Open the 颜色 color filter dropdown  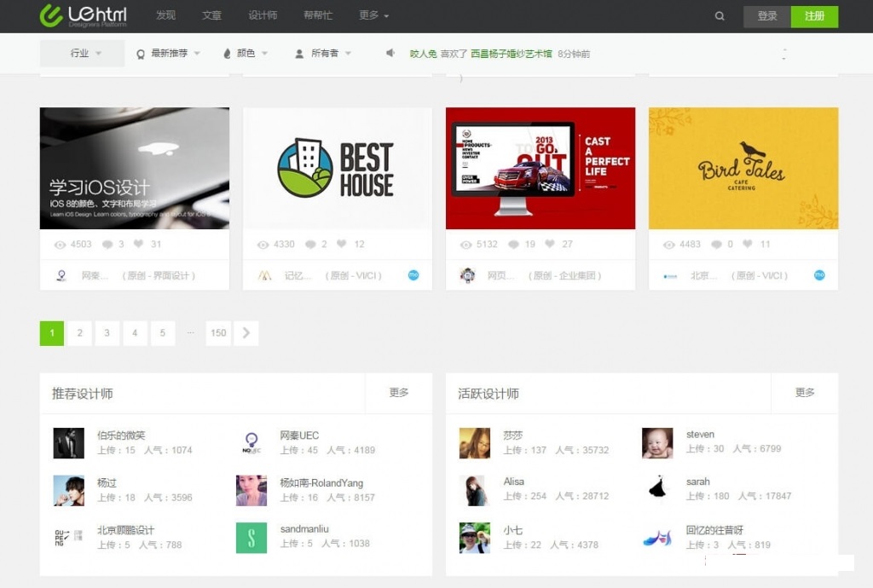tap(246, 53)
